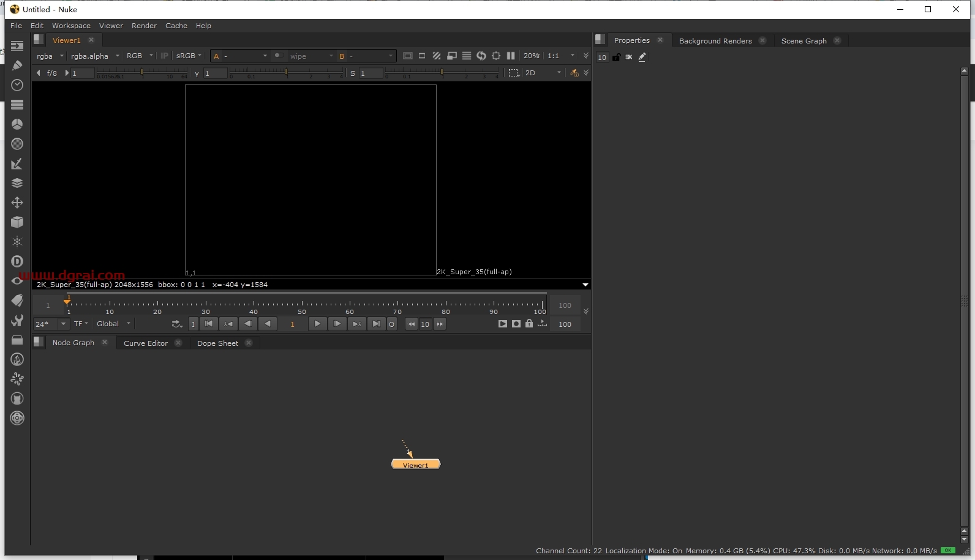Open the Color nodes menu (color wheel icon)
975x560 pixels.
17,124
